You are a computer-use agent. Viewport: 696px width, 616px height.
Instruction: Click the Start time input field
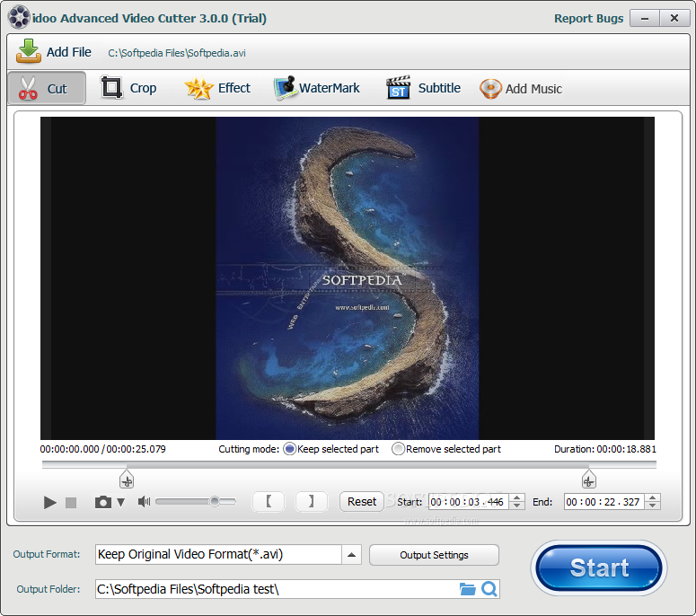coord(468,502)
